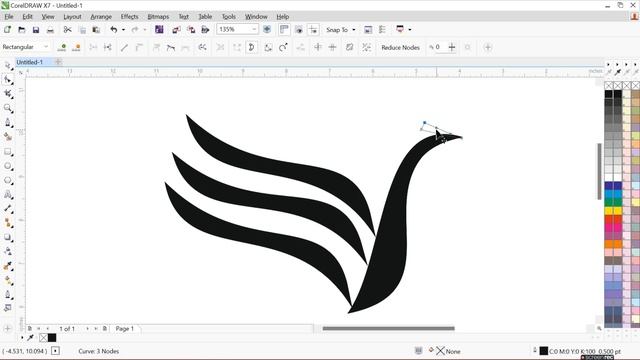640x360 pixels.
Task: Open the Effects menu
Action: click(129, 17)
